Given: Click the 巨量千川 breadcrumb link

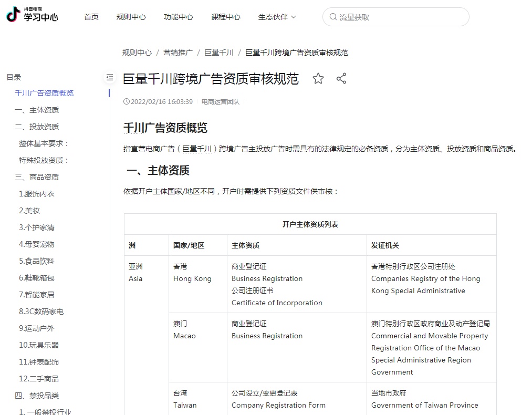Looking at the screenshot, I should coord(219,53).
